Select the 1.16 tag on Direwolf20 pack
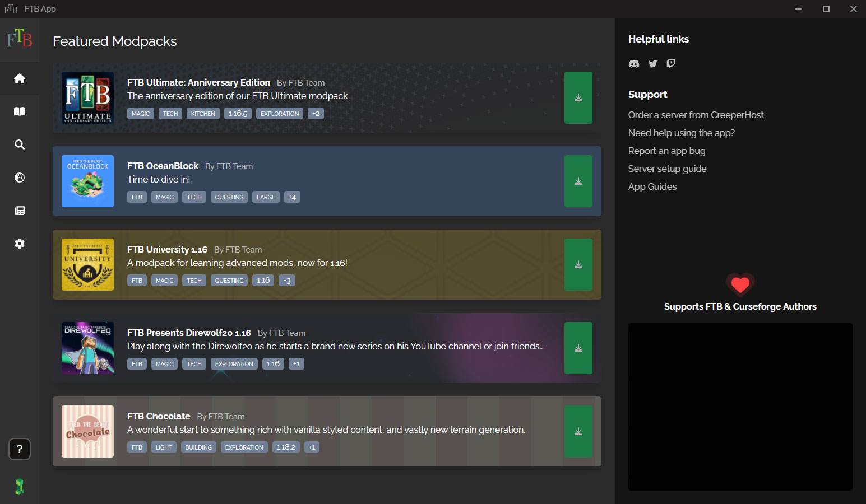The height and width of the screenshot is (504, 866). [x=273, y=364]
